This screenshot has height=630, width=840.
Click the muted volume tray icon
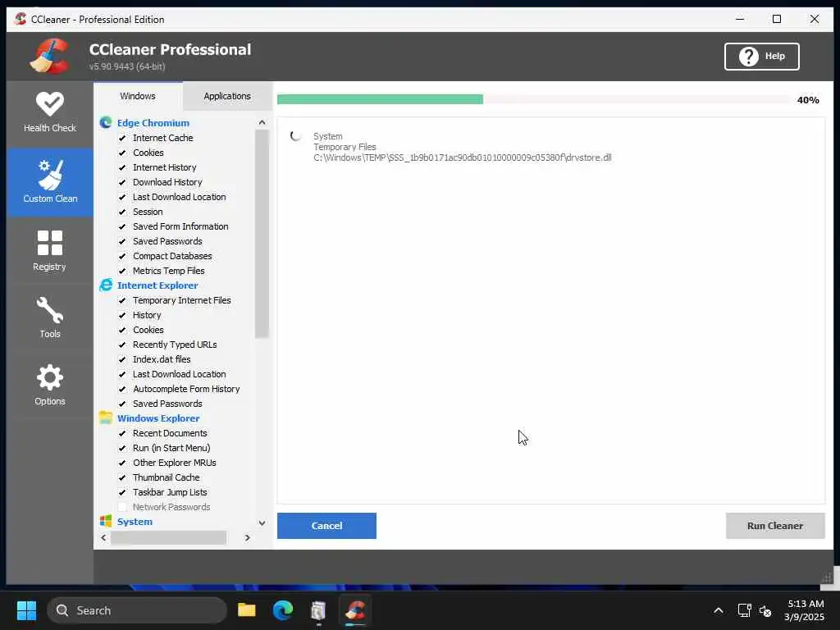(x=765, y=610)
